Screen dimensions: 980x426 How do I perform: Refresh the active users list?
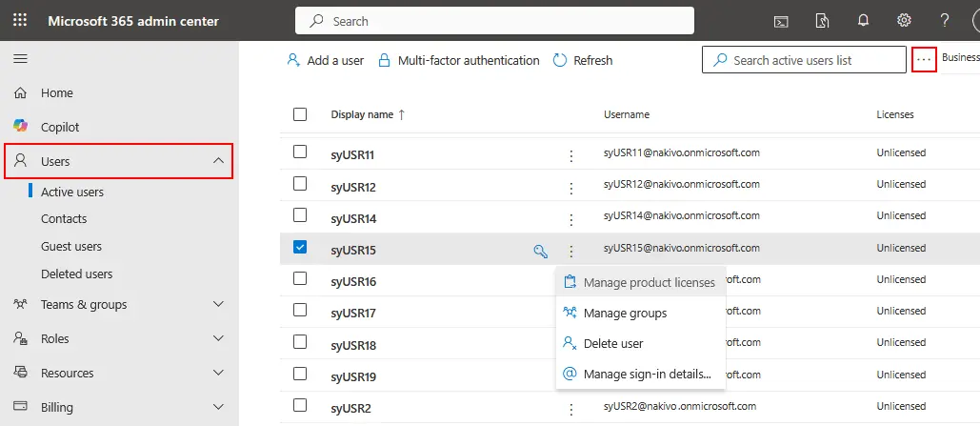click(583, 61)
